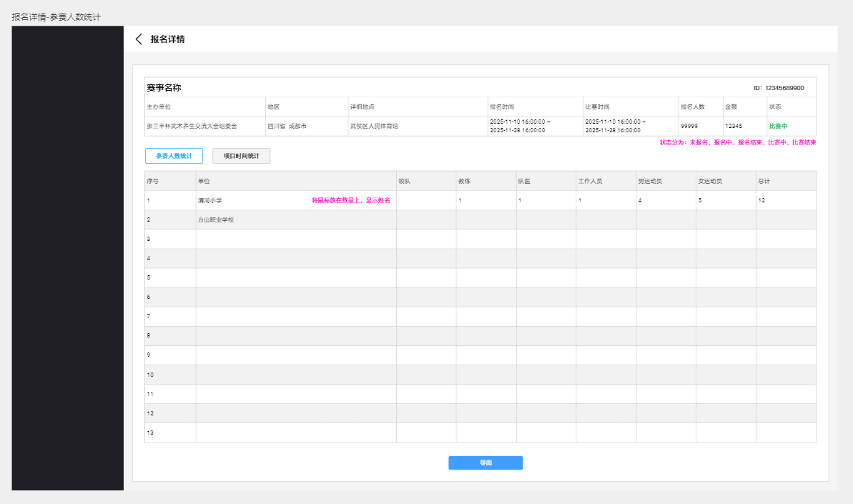Click the 领队 column header
Screen dimensions: 853x504
[404, 182]
